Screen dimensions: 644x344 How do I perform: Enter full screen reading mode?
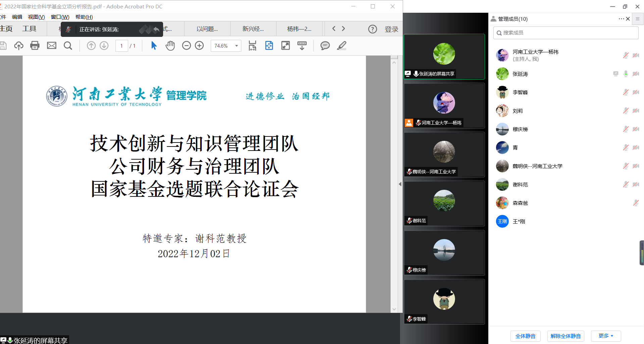tap(286, 46)
